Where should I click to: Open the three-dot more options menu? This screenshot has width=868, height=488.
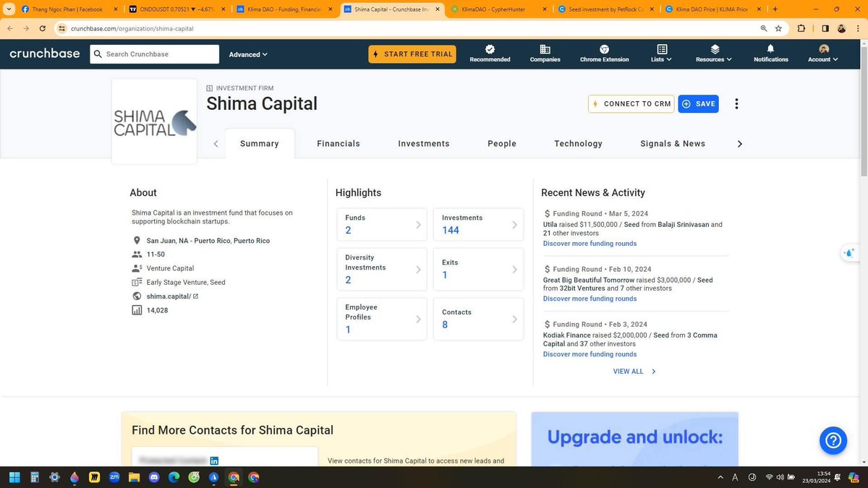click(736, 103)
